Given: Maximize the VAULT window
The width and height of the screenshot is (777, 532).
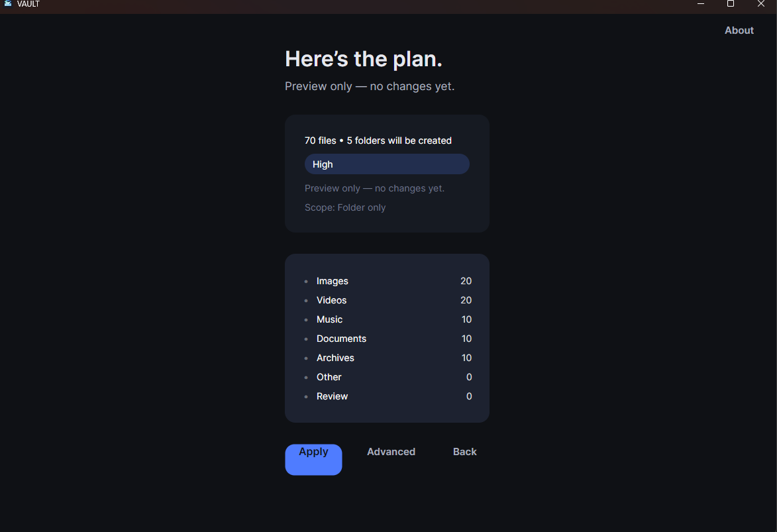Looking at the screenshot, I should [x=731, y=4].
